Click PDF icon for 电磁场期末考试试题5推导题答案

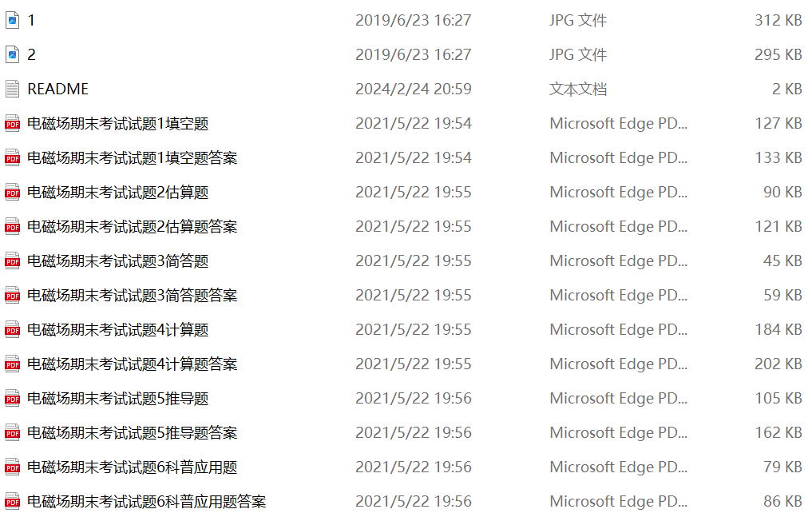pyautogui.click(x=12, y=432)
